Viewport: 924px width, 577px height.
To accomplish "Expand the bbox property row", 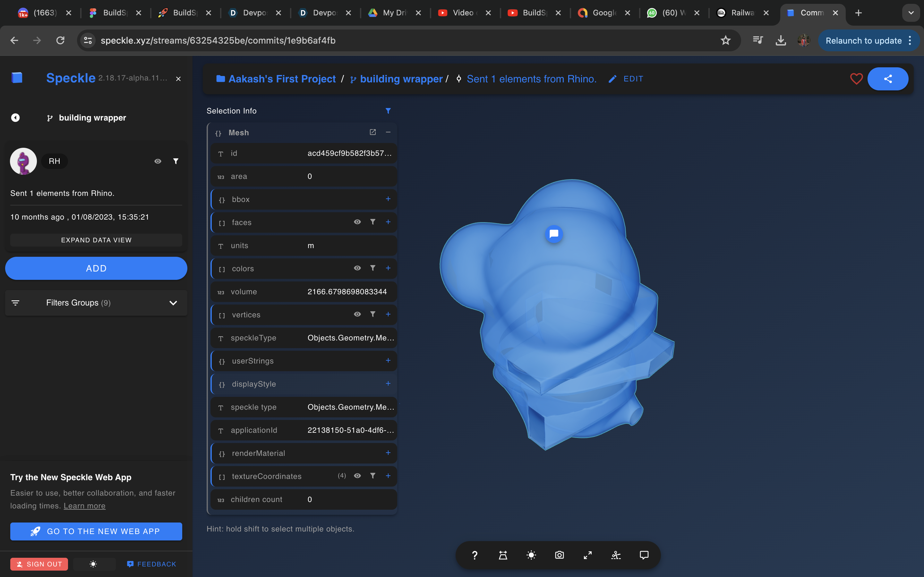I will pos(388,199).
